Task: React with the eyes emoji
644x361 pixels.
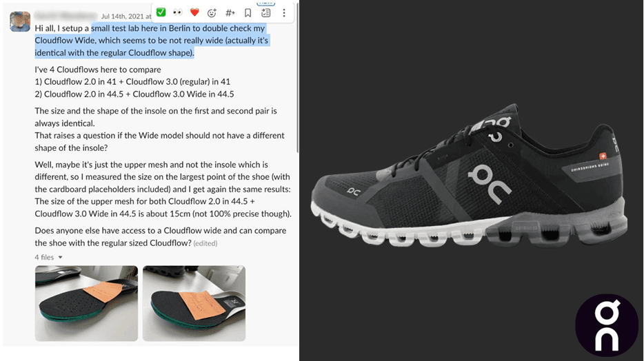Action: (177, 12)
